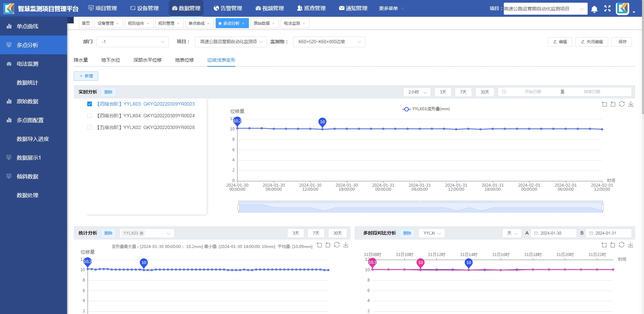Screen dimensions: 644x314
Task: Open the 监测物 slope dropdown
Action: pos(329,42)
